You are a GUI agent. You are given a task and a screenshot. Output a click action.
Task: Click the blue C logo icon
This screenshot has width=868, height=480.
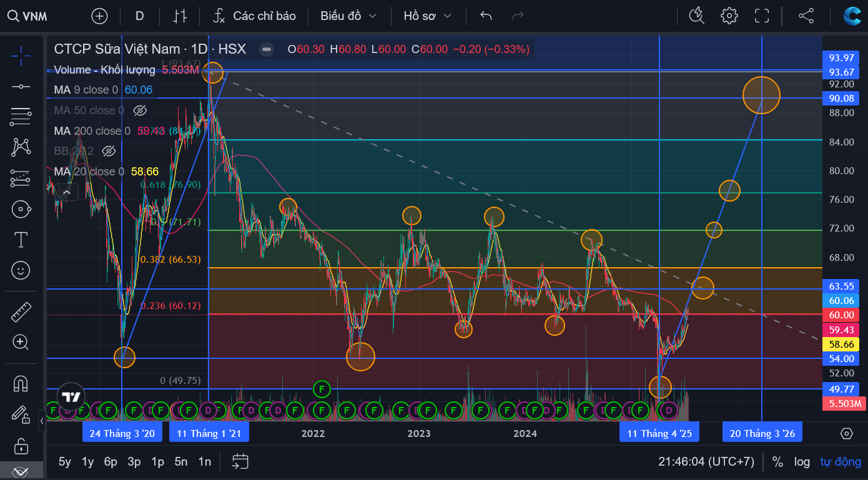tap(852, 16)
